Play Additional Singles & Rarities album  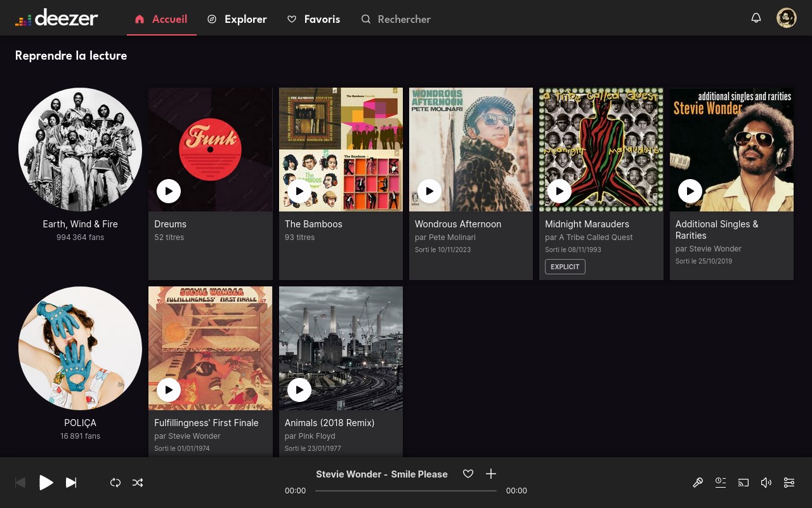click(690, 190)
